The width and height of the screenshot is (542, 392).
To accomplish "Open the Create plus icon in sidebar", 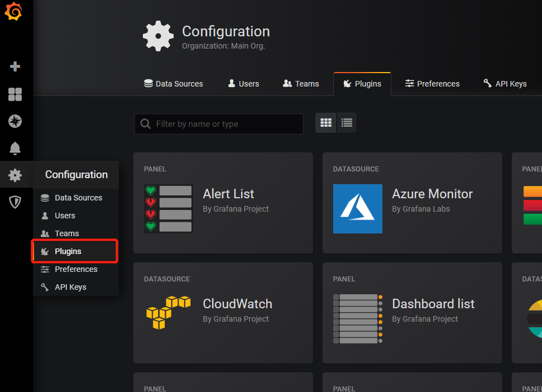I will point(15,66).
